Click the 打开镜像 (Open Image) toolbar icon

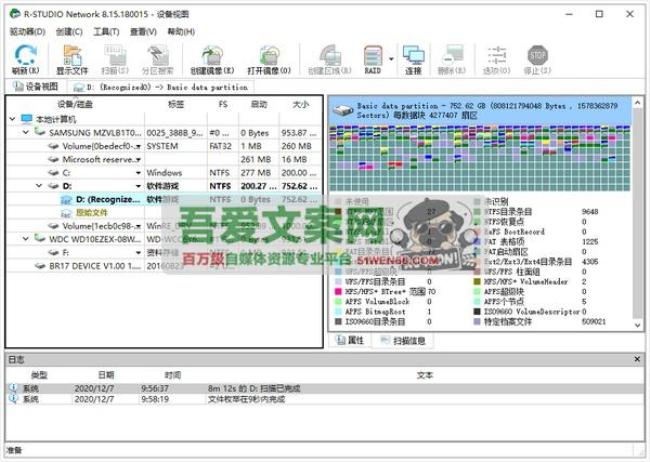pyautogui.click(x=269, y=59)
